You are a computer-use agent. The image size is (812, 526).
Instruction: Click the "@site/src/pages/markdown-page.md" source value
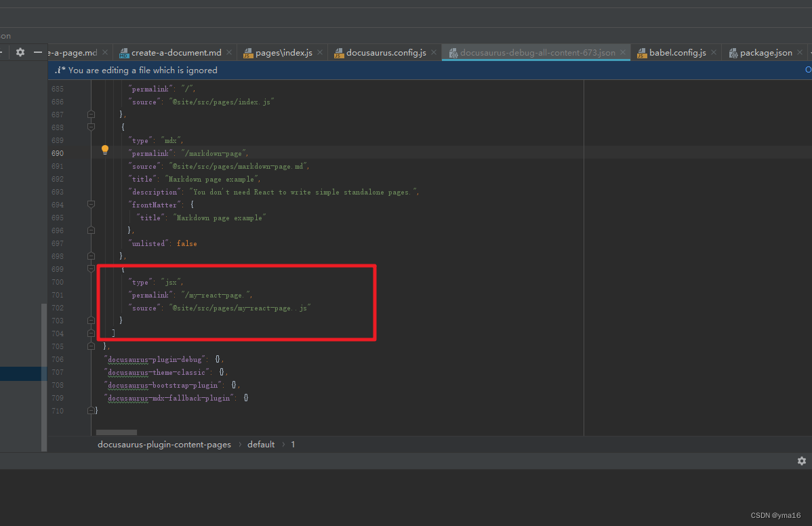239,166
